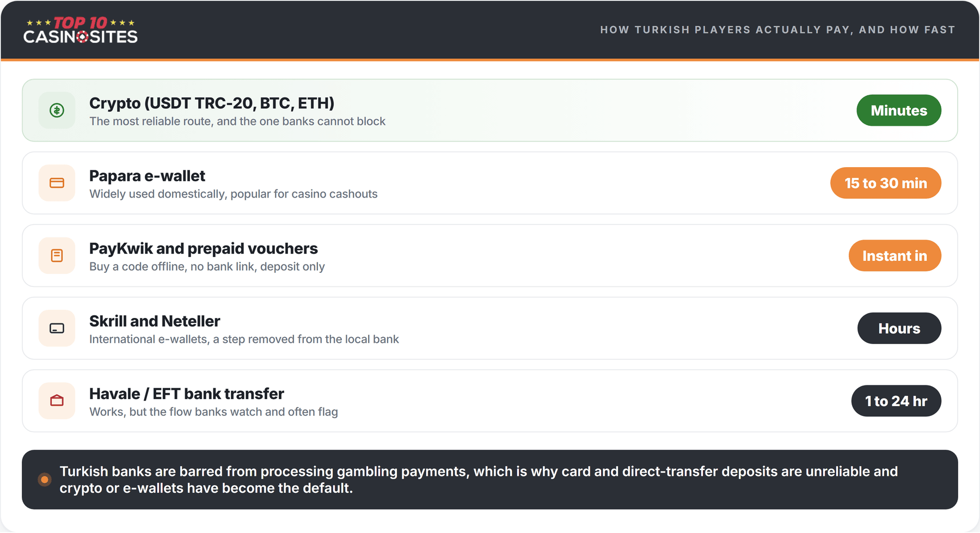Click the Hours badge
Screen dimensions: 980x533
[899, 328]
